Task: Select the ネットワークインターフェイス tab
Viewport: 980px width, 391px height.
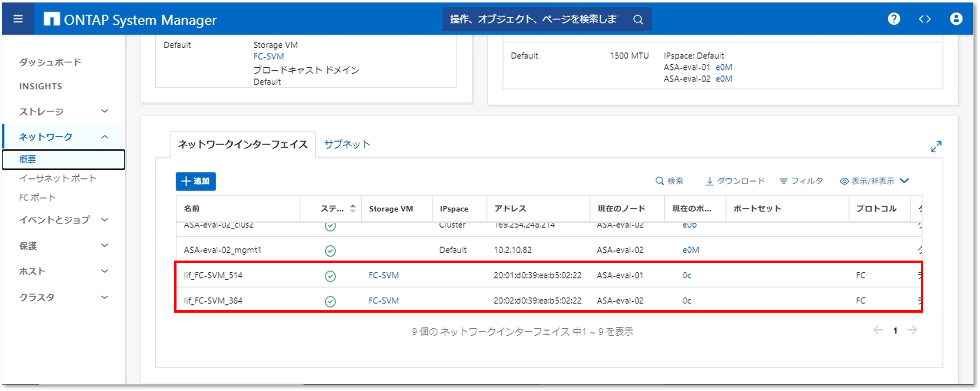Action: click(243, 144)
